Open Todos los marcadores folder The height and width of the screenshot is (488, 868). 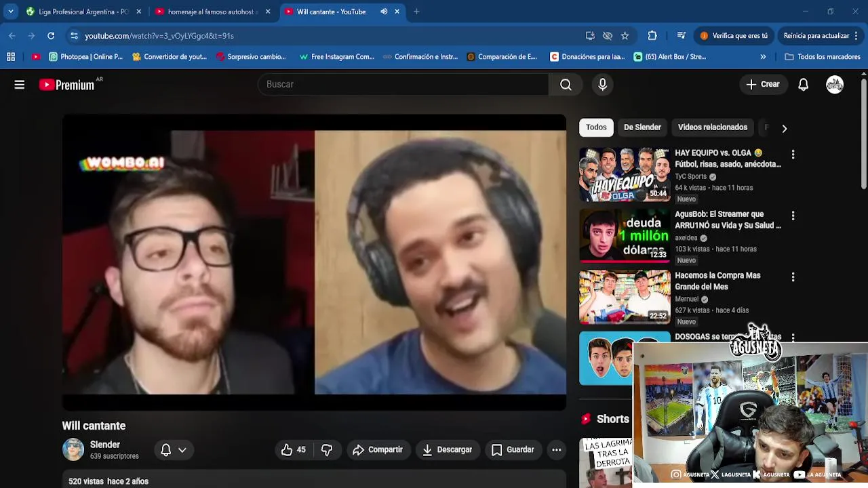point(823,57)
